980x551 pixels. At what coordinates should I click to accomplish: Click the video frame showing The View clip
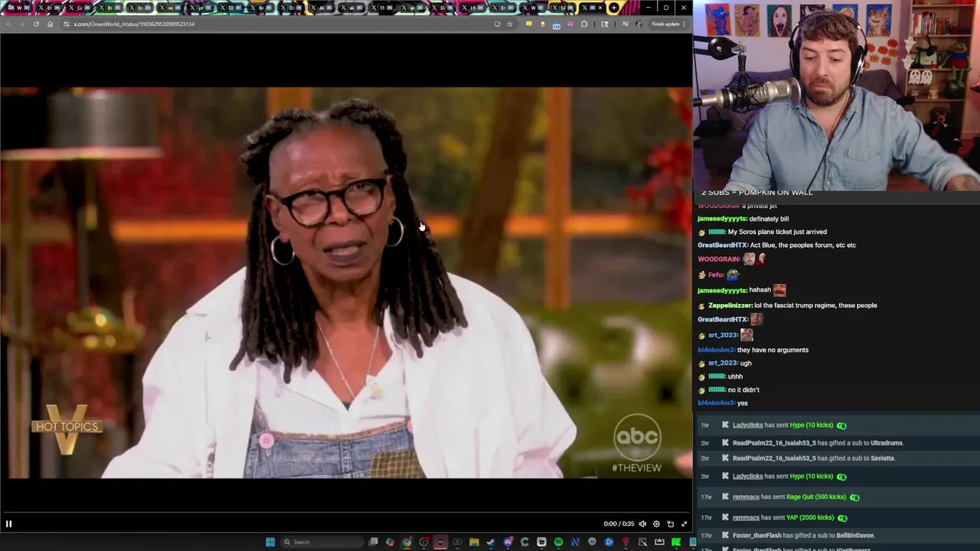coord(346,282)
